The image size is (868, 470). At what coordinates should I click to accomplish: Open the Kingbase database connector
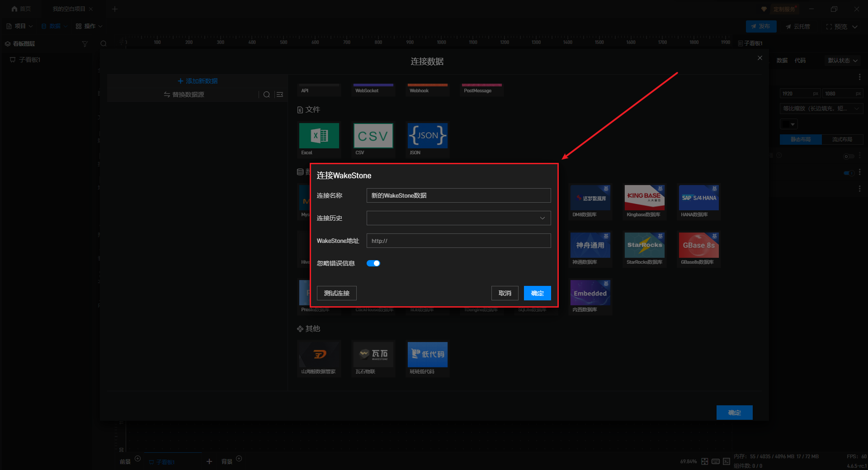[644, 198]
